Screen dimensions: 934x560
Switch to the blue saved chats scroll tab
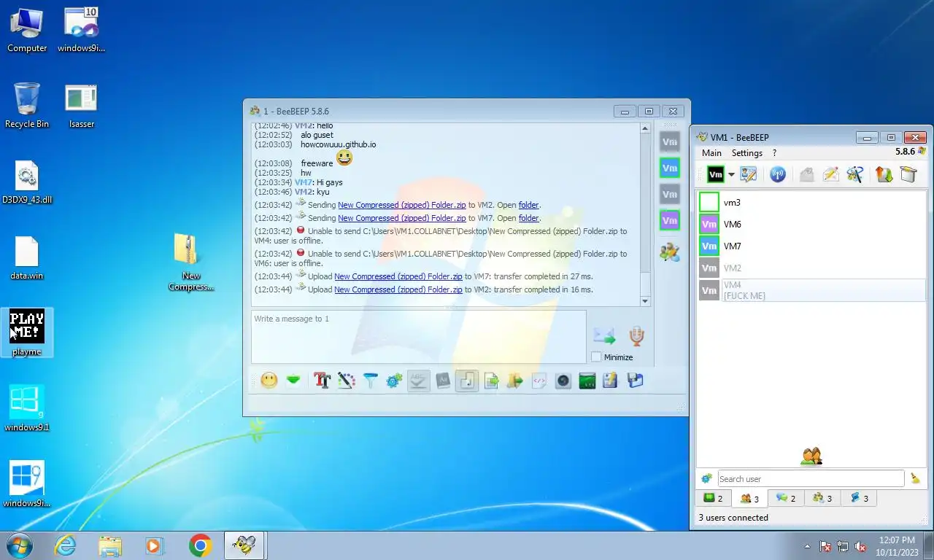(859, 499)
